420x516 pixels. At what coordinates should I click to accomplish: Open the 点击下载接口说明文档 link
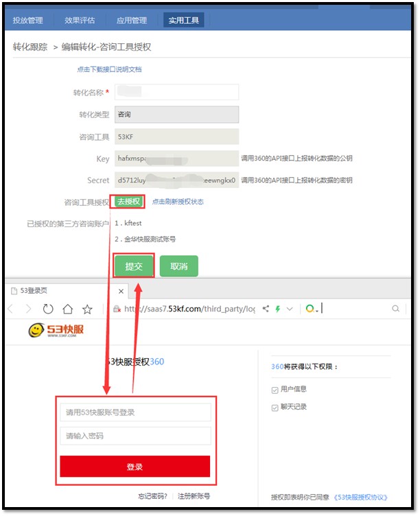pyautogui.click(x=109, y=69)
